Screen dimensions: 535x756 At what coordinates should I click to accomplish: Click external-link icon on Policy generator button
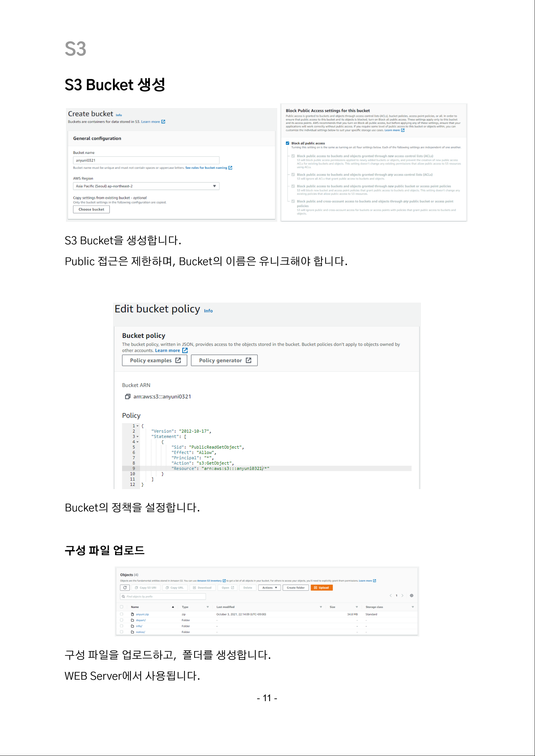point(249,360)
